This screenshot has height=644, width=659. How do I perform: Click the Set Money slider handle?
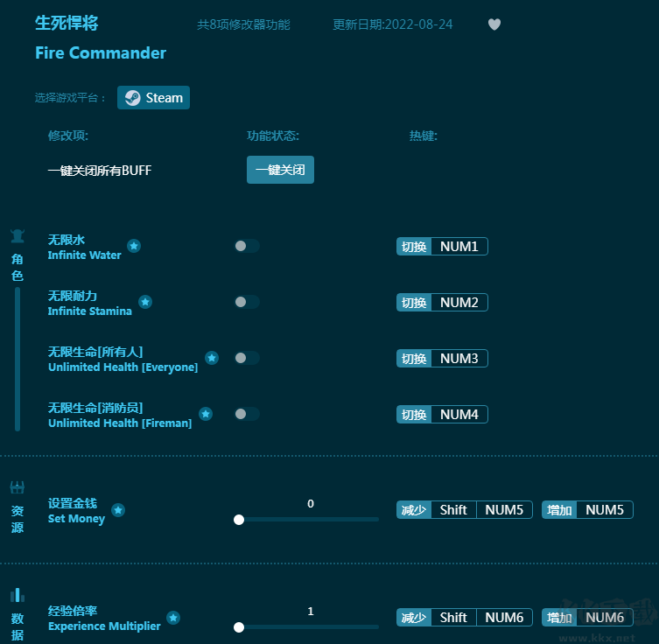239,520
